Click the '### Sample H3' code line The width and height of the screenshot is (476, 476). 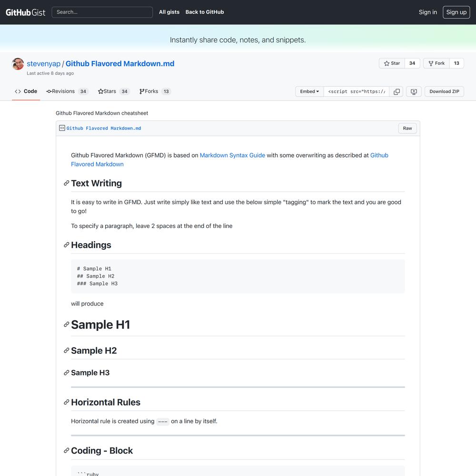pos(97,284)
